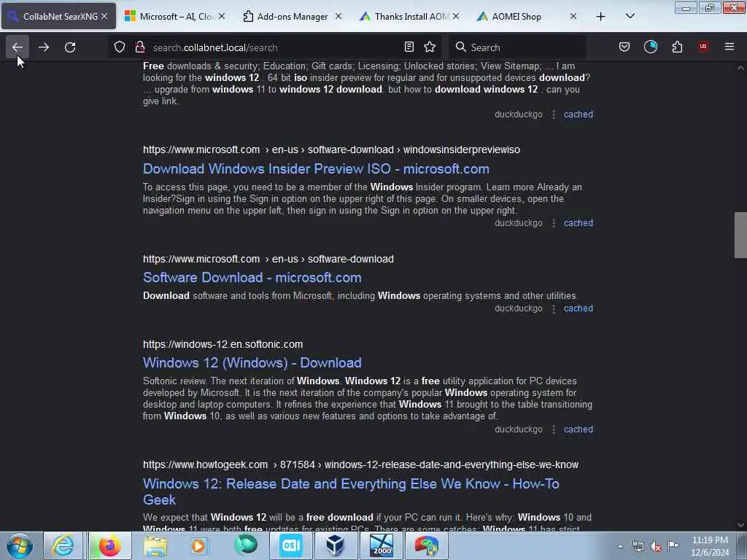Expand options dots for Software Download result
This screenshot has height=560, width=747.
553,308
